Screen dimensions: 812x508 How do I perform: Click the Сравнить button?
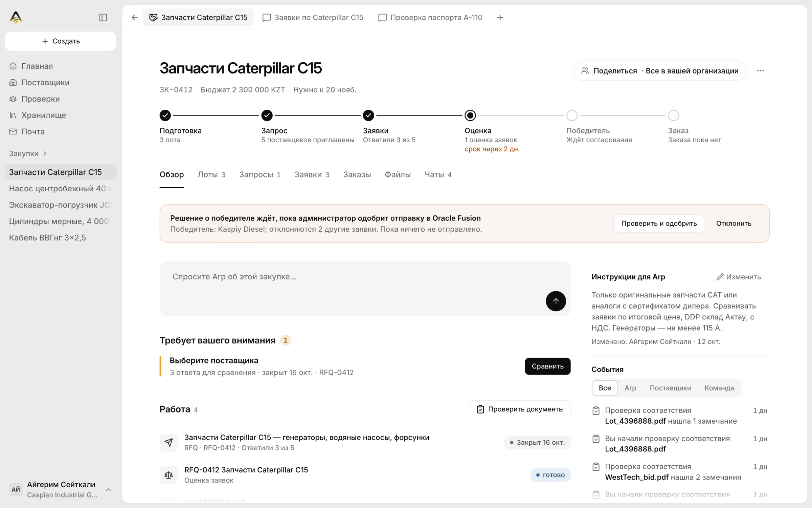click(547, 366)
